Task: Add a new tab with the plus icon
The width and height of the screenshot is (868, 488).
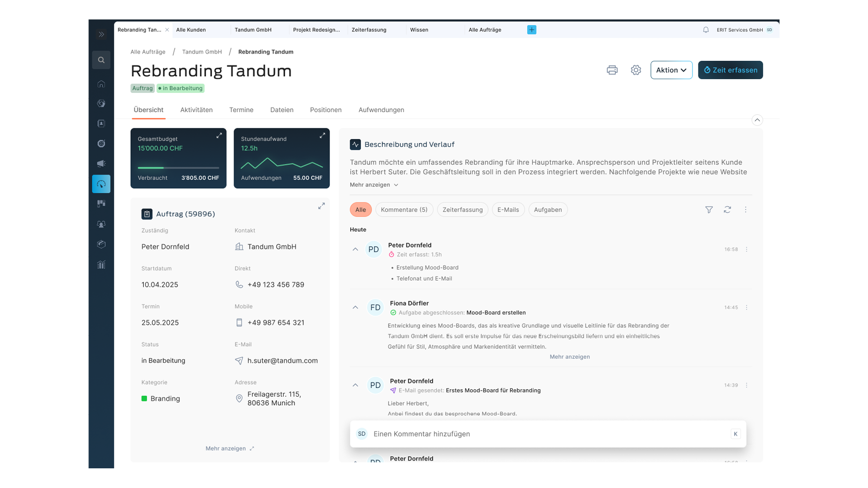Action: tap(531, 30)
